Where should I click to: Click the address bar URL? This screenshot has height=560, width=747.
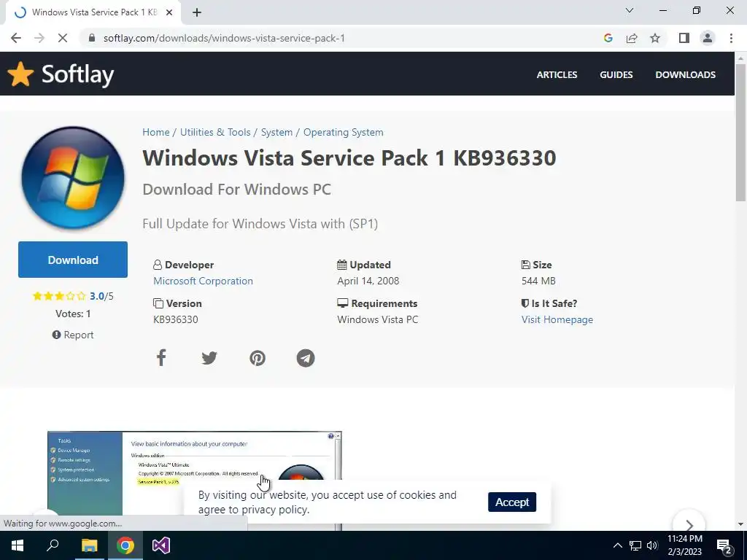[x=224, y=38]
